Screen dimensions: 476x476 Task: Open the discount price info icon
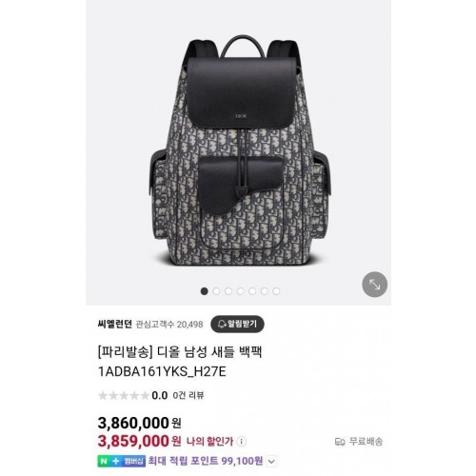[242, 442]
